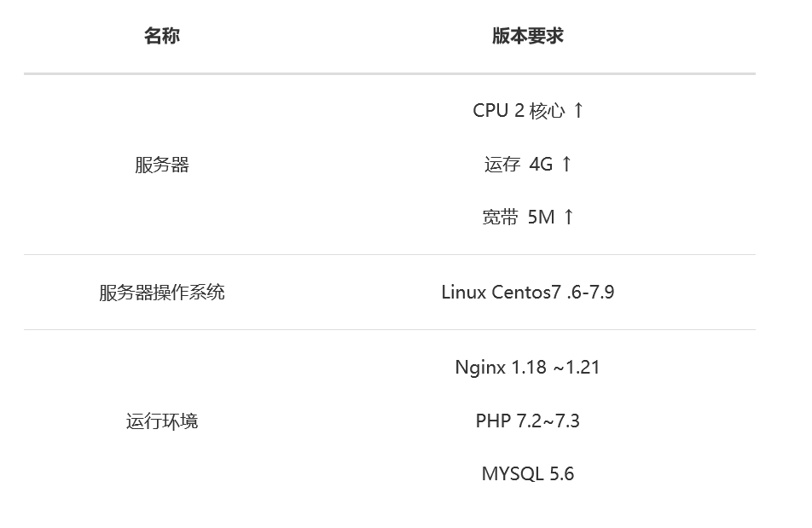The width and height of the screenshot is (812, 528).
Task: Click the up arrow after CPU 2 核心
Action: tap(578, 110)
